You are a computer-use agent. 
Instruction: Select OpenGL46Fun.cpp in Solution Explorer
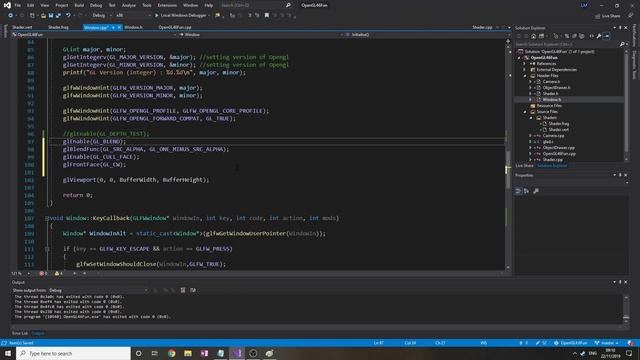[x=559, y=154]
